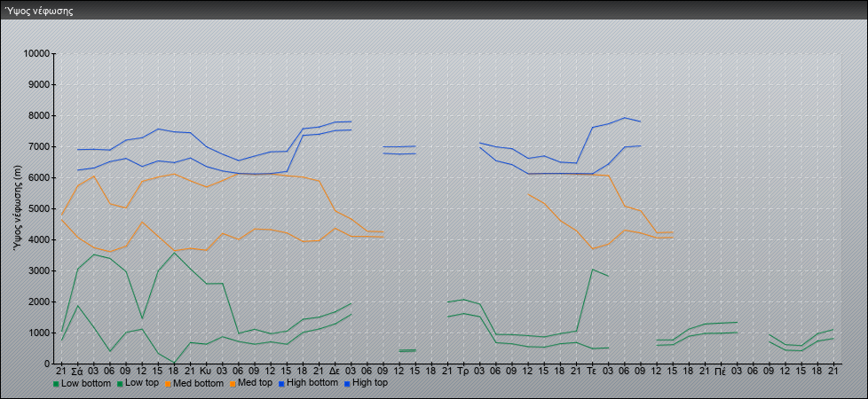Click the Τε day label on the time axis
Screen dimensions: 868x399
pyautogui.click(x=592, y=371)
